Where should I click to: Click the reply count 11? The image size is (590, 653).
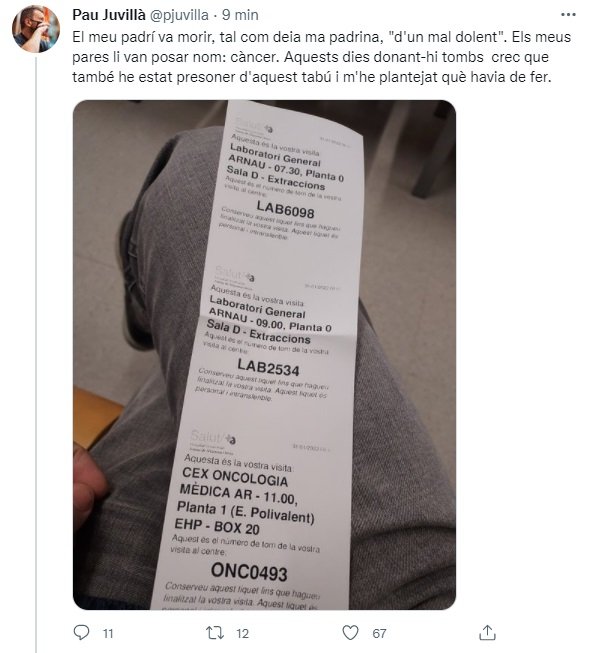coord(108,634)
